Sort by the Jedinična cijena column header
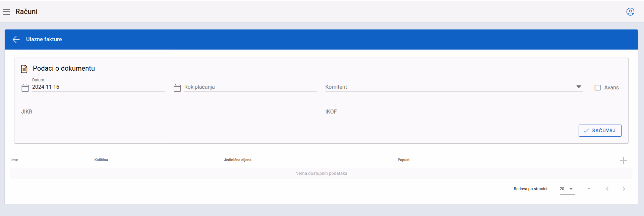 point(238,160)
